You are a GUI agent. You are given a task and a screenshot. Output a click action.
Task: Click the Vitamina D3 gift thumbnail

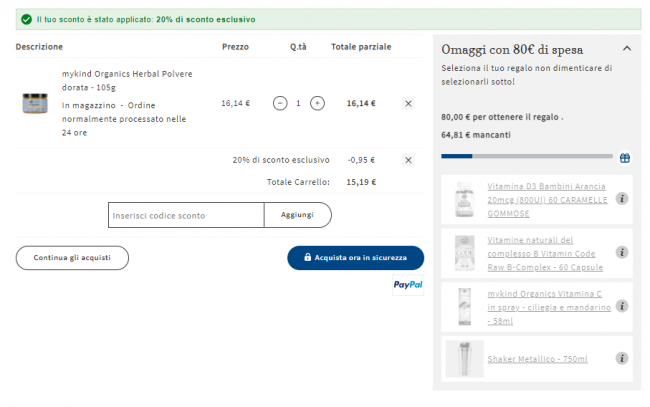[x=464, y=199]
